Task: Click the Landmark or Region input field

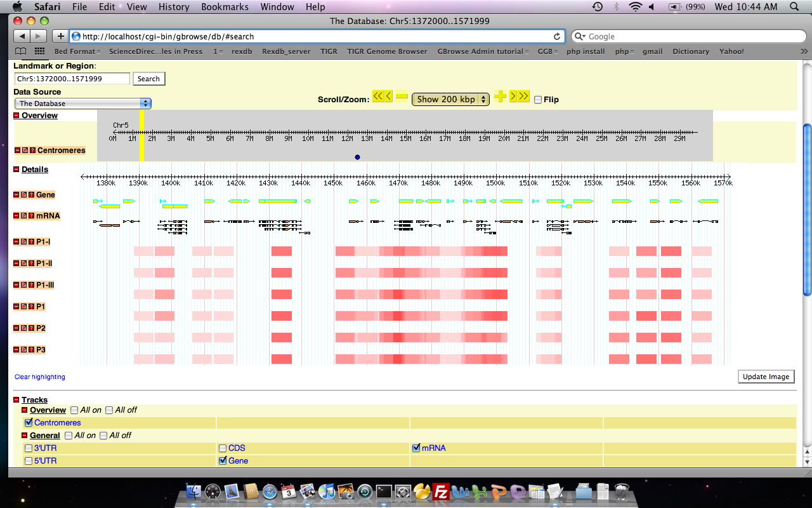Action: click(x=72, y=79)
